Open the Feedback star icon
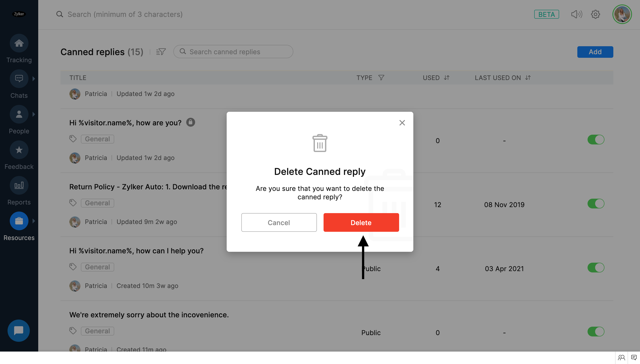 tap(19, 150)
